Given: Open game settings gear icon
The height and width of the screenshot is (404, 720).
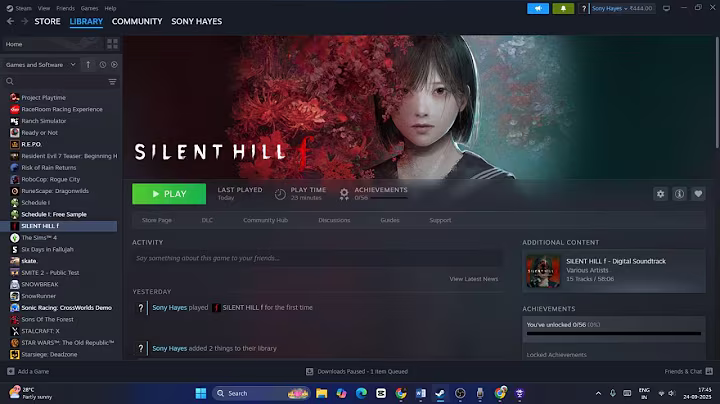Looking at the screenshot, I should (x=660, y=194).
